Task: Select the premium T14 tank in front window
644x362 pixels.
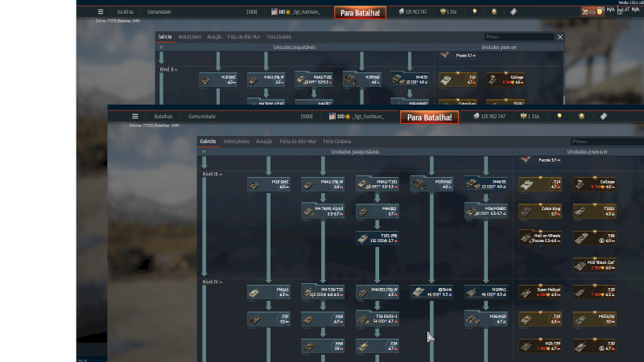Action: pyautogui.click(x=540, y=184)
